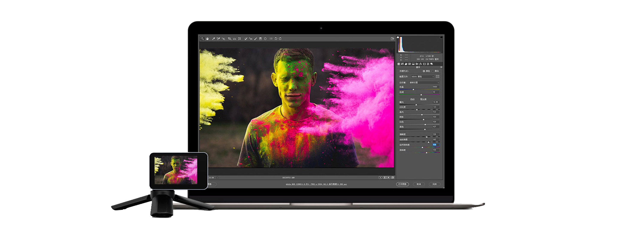Rotate image counterclockwise
Screen dimensions: 644x228
(x=276, y=39)
